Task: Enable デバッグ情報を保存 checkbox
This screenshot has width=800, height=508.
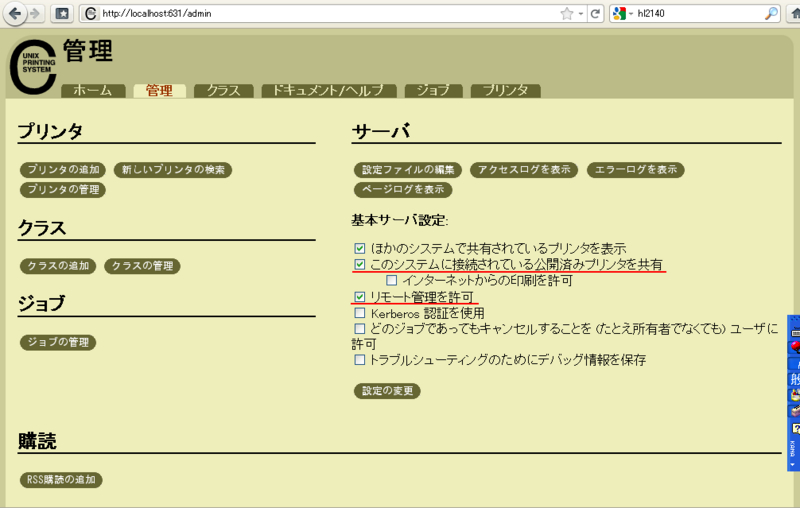Action: click(x=360, y=360)
